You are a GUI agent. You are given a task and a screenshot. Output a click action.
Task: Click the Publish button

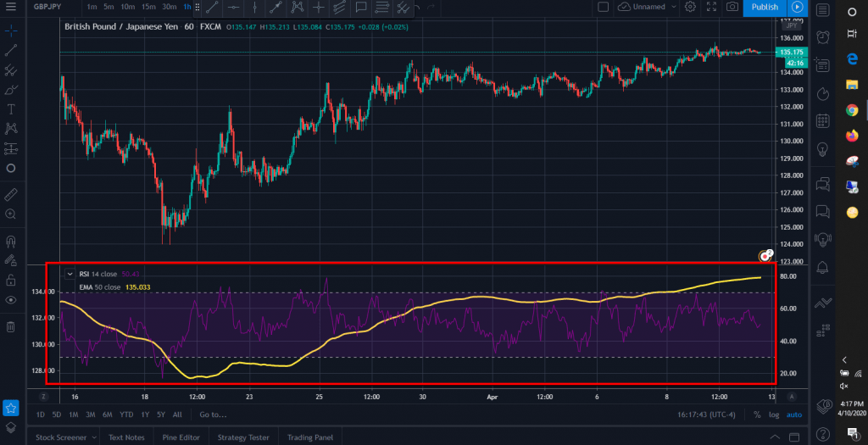[x=764, y=7]
